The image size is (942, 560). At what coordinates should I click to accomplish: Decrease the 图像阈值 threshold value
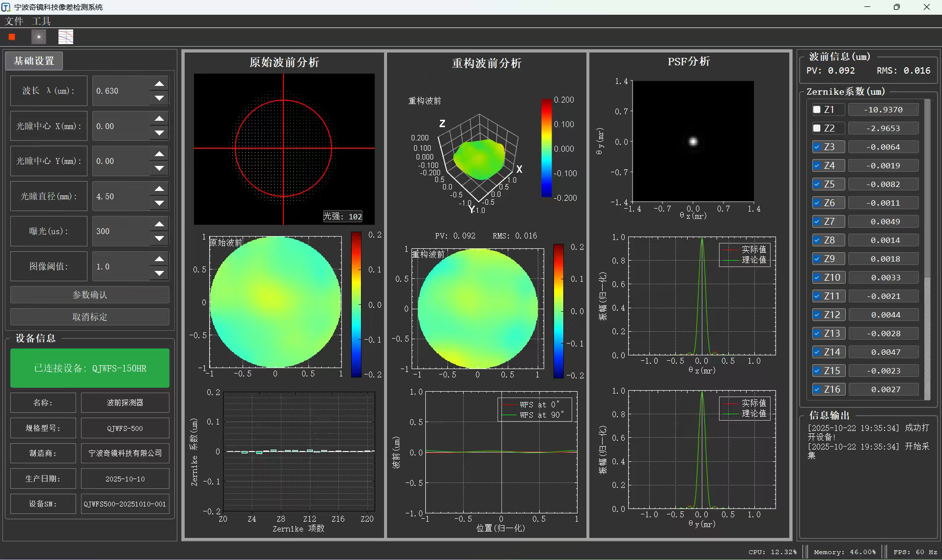tap(159, 273)
